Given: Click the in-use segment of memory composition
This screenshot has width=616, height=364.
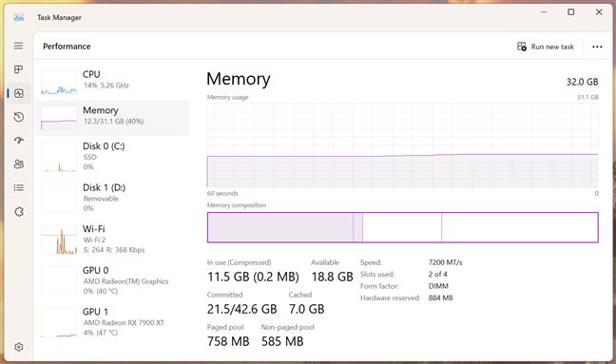Looking at the screenshot, I should click(x=280, y=227).
